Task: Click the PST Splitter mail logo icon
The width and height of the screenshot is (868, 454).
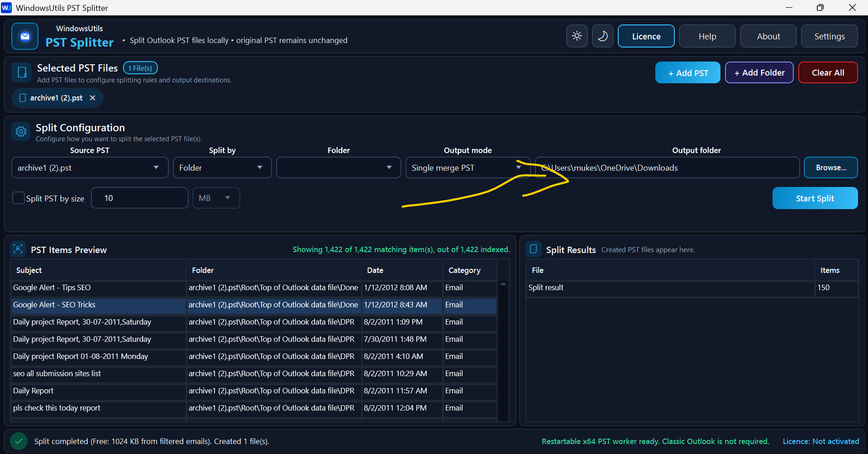Action: tap(25, 36)
